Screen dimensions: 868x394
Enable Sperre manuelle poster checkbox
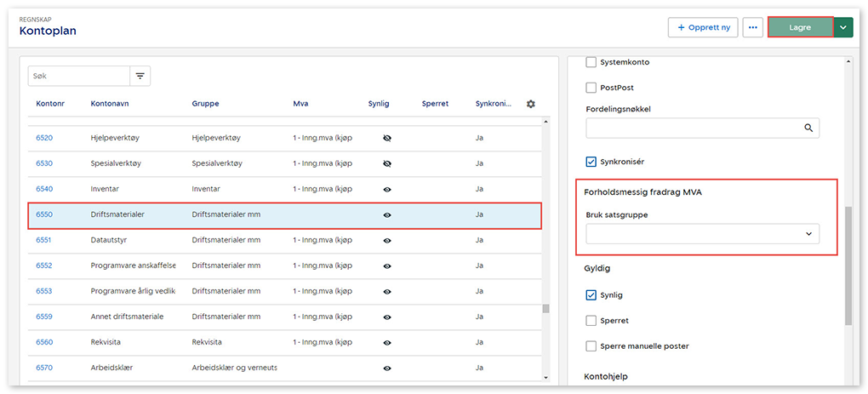coord(591,346)
